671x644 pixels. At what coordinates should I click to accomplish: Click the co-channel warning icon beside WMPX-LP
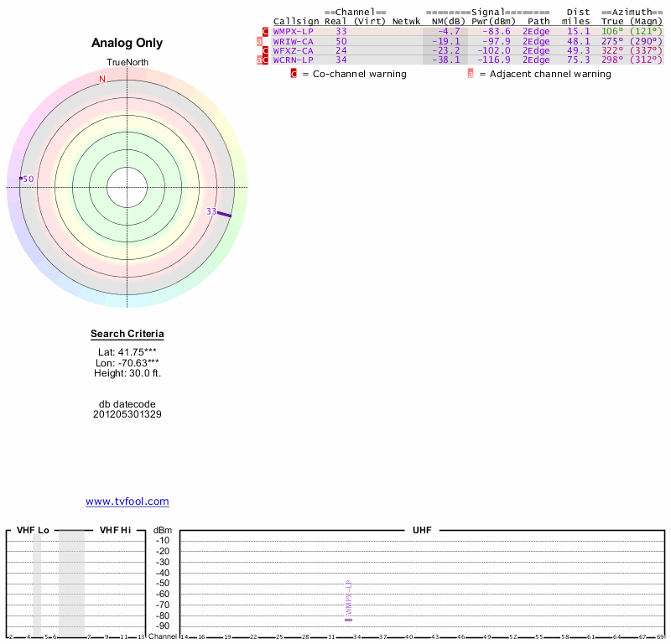[266, 31]
